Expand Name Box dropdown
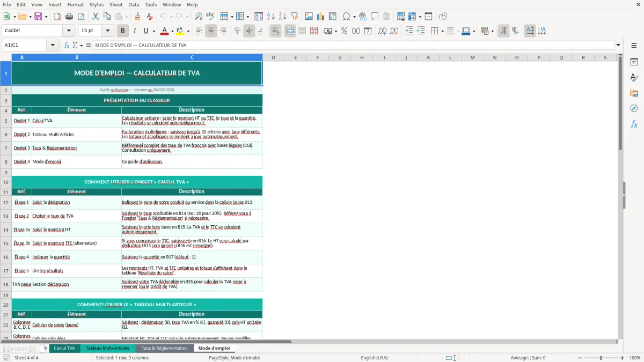644x362 pixels. pyautogui.click(x=53, y=45)
